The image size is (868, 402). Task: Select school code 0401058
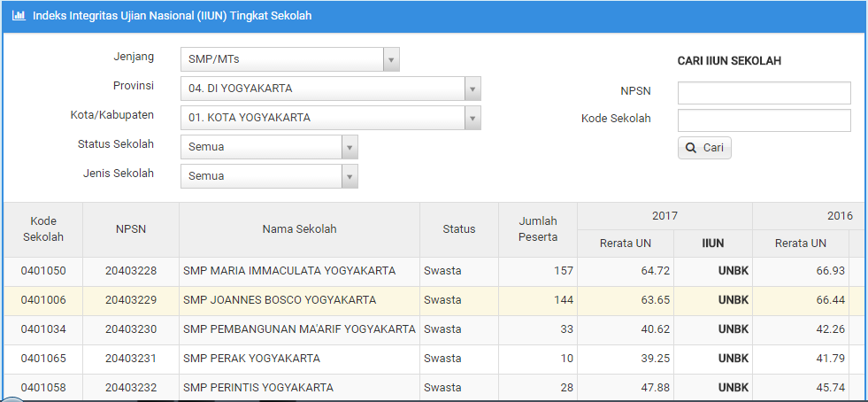tap(43, 387)
